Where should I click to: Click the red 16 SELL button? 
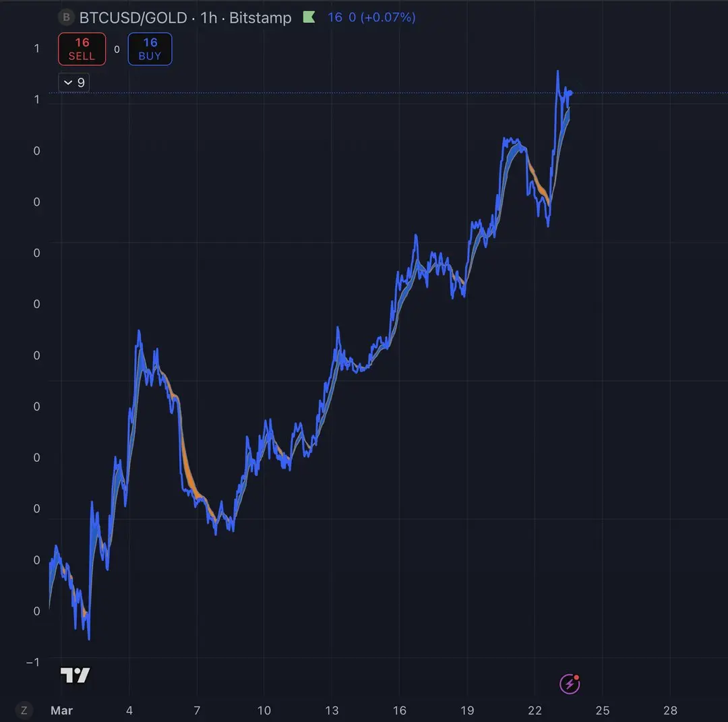click(x=82, y=49)
